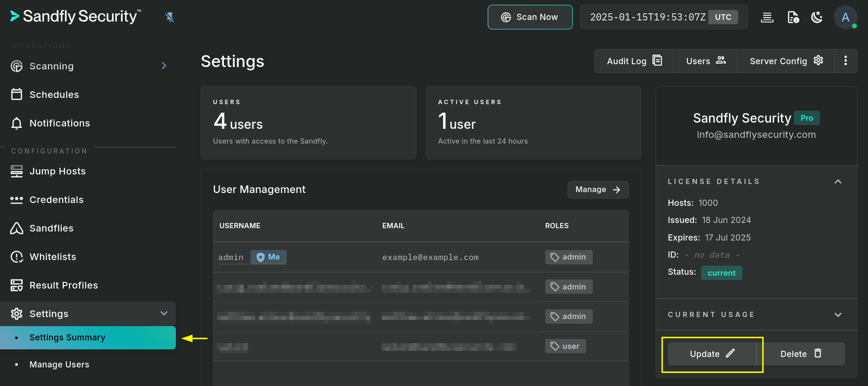Click the Jump Hosts server icon
The height and width of the screenshot is (386, 868).
point(17,171)
